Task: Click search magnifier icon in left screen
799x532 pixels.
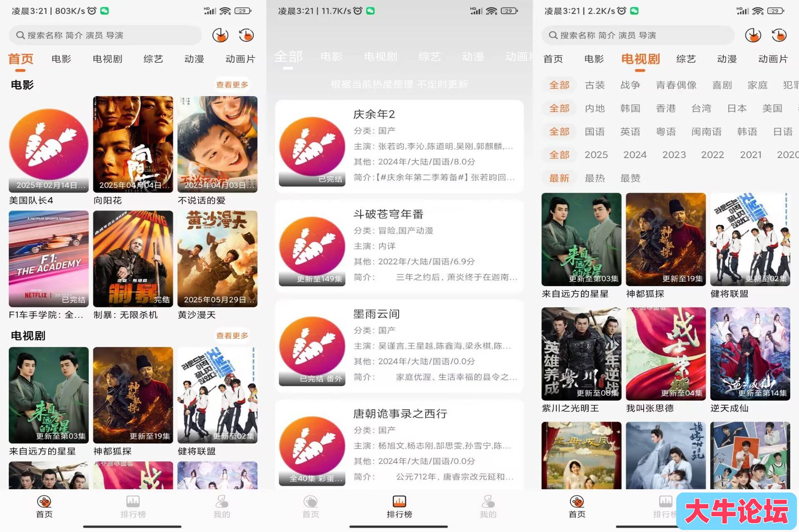Action: coord(20,35)
